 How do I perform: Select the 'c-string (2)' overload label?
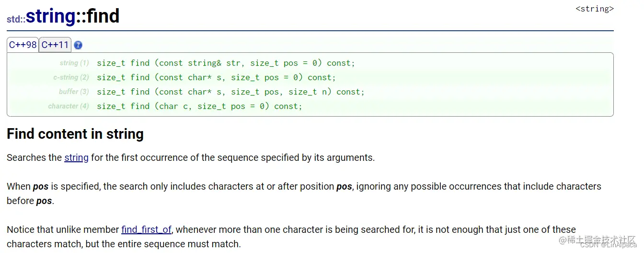(x=71, y=77)
